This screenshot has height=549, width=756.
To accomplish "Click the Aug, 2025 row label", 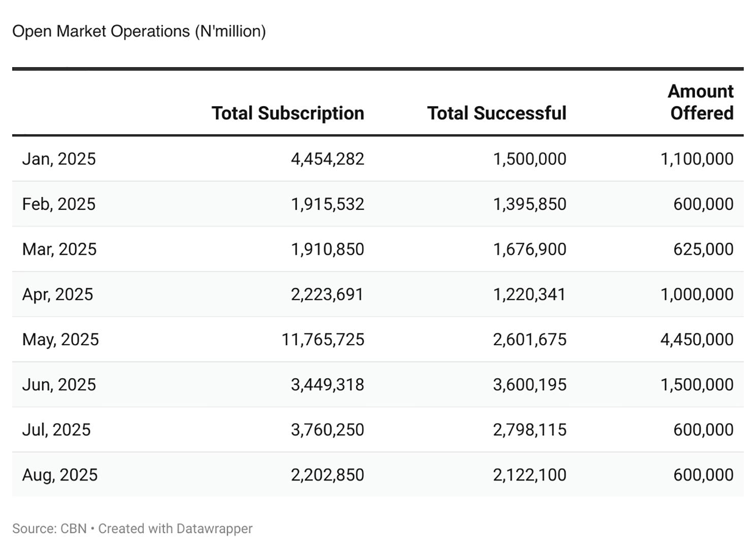I will pyautogui.click(x=60, y=475).
